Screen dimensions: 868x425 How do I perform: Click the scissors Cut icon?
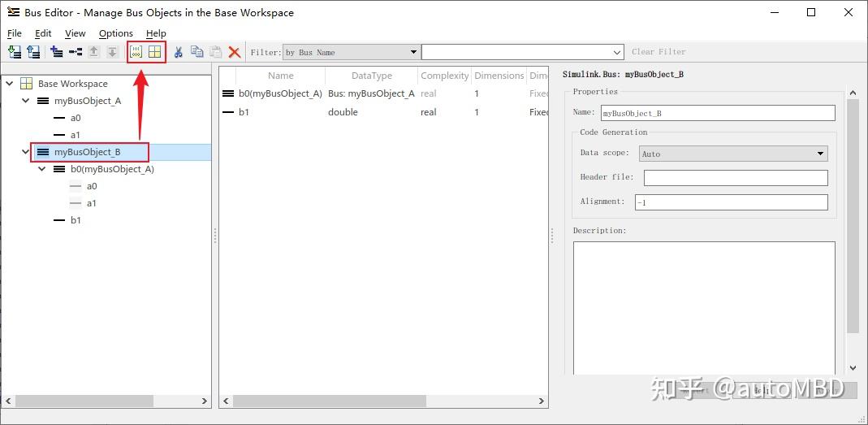[x=179, y=52]
